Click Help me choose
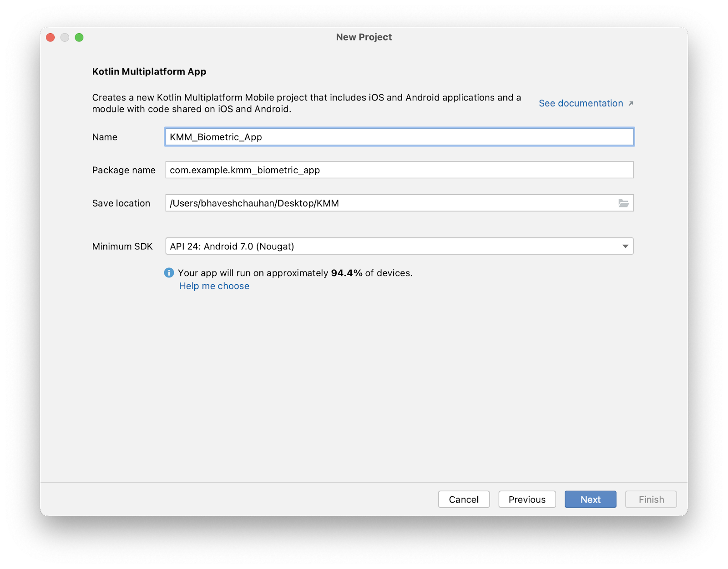 pyautogui.click(x=214, y=286)
